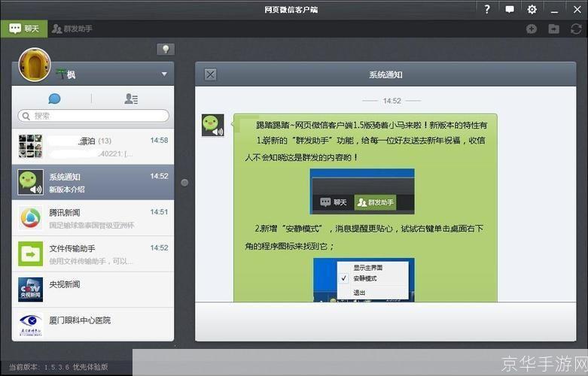588x376 pixels.
Task: Click the sender's green mascot avatar in the message area
Action: coord(213,126)
